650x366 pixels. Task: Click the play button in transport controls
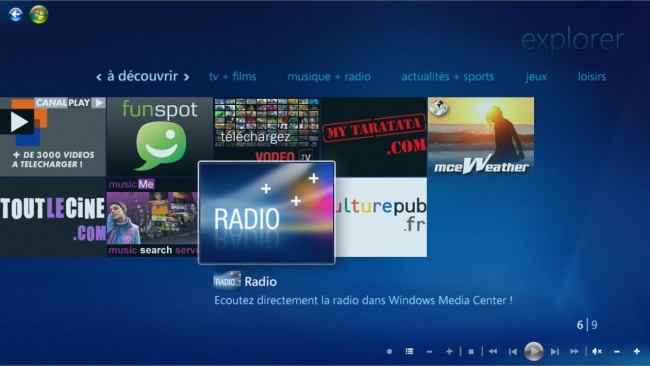534,351
